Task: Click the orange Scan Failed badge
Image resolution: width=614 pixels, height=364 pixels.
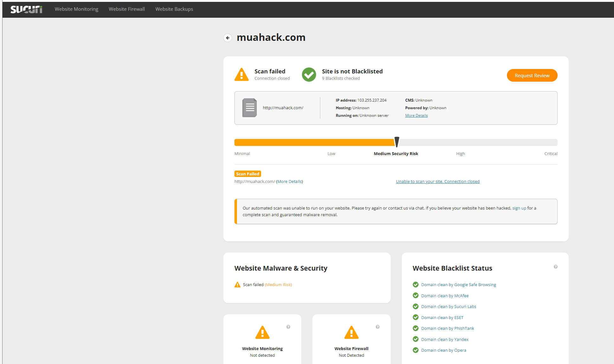Action: tap(248, 174)
